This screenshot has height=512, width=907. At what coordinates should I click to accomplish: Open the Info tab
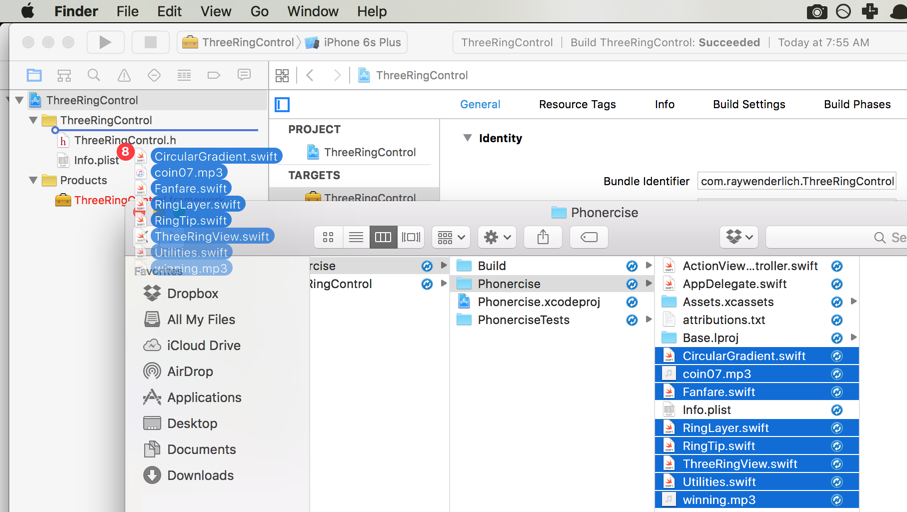point(665,104)
